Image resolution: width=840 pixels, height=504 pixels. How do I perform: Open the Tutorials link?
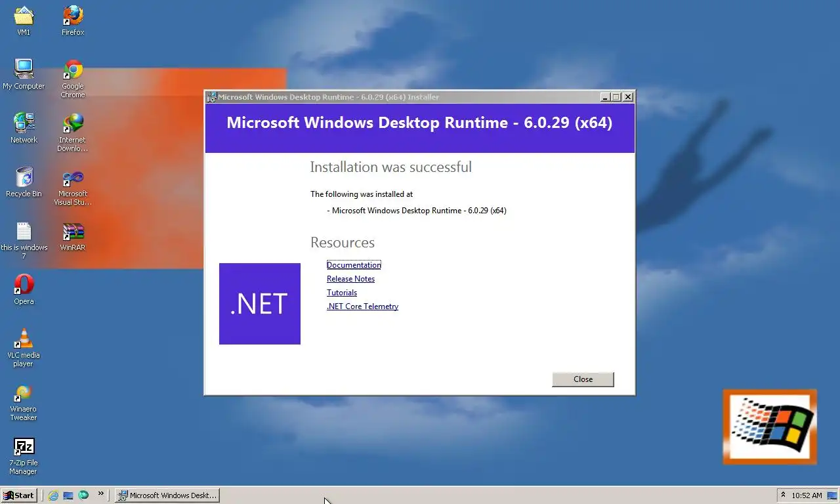pos(342,293)
